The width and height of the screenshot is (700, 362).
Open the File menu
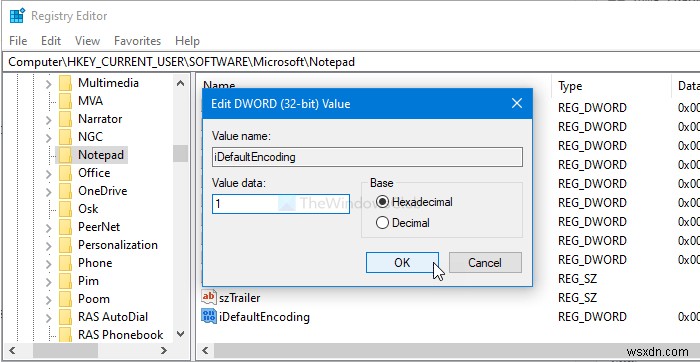click(x=18, y=41)
